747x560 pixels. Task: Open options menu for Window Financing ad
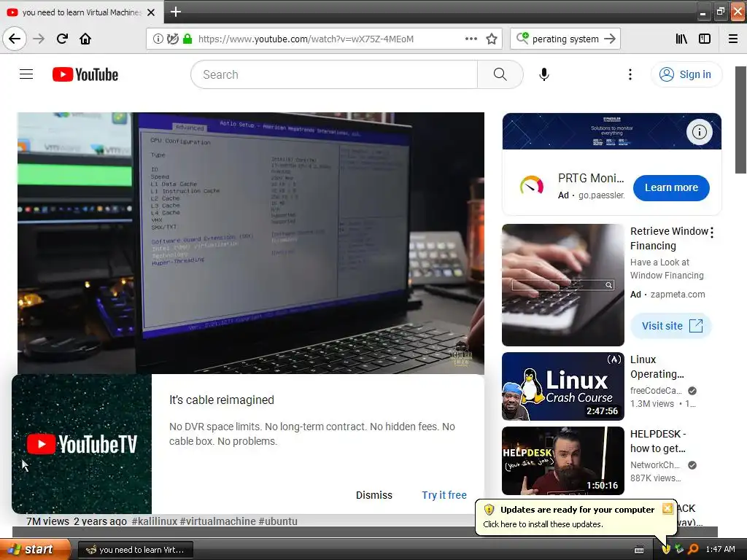point(712,233)
